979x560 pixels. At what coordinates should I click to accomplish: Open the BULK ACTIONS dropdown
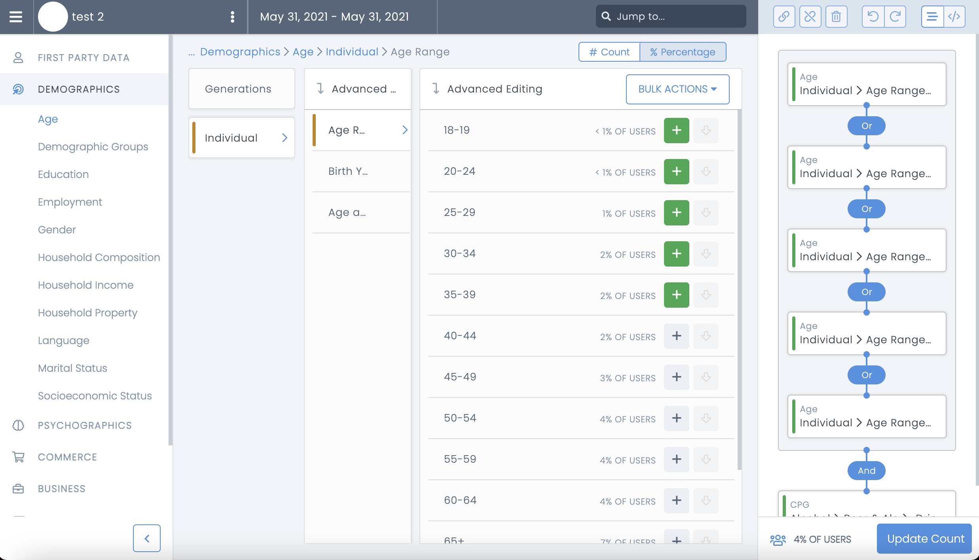677,89
